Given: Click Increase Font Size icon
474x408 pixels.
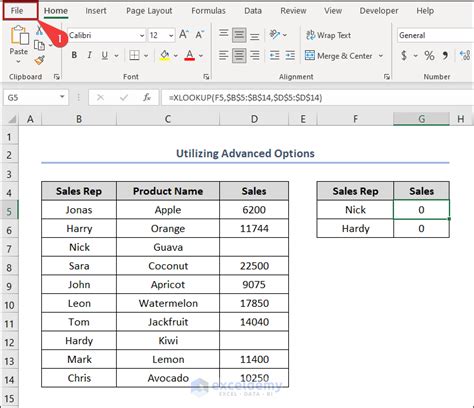Looking at the screenshot, I should (184, 35).
